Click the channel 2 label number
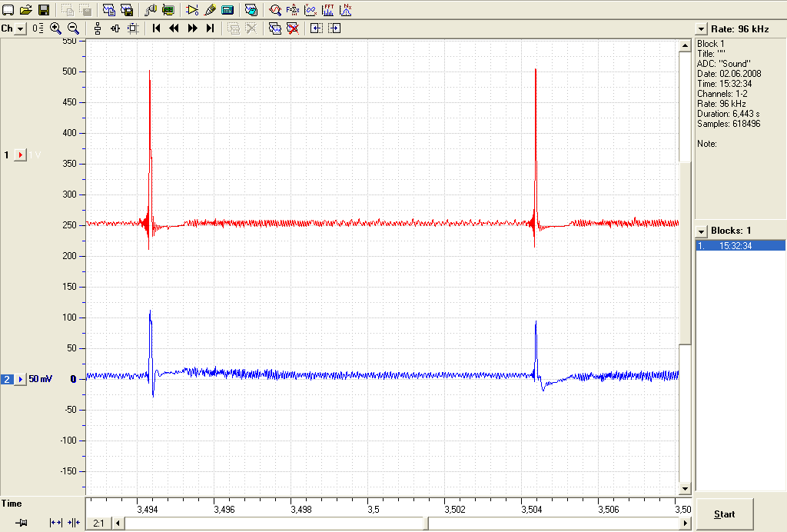Viewport: 787px width, 532px height. click(7, 380)
